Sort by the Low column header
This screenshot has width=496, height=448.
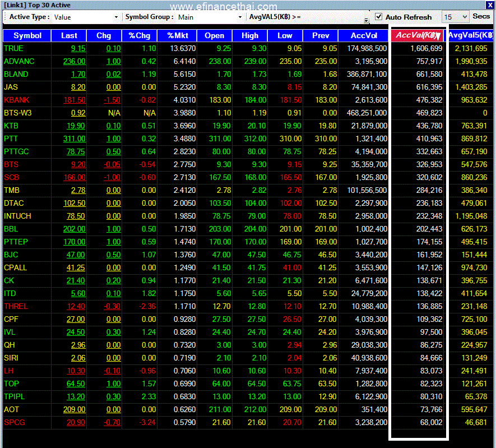(x=285, y=35)
